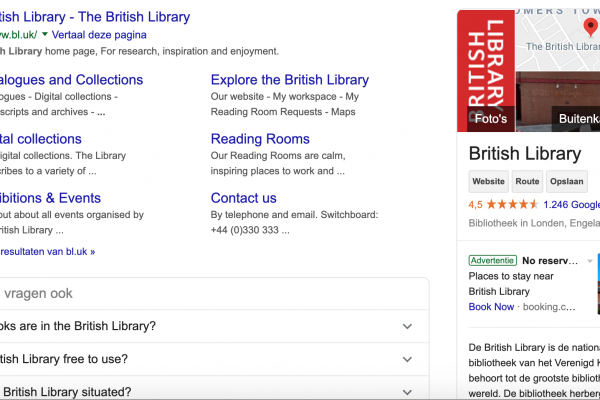Click the star rating icons
The height and width of the screenshot is (400, 600).
pyautogui.click(x=512, y=204)
